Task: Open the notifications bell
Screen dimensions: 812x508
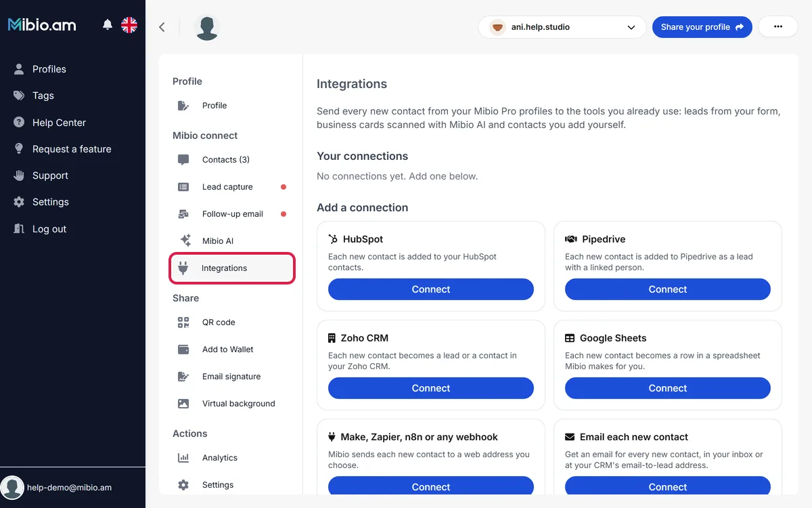Action: pos(108,25)
